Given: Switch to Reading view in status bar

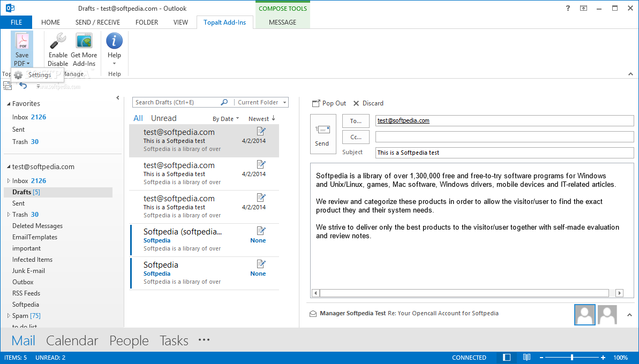Looking at the screenshot, I should (x=527, y=358).
